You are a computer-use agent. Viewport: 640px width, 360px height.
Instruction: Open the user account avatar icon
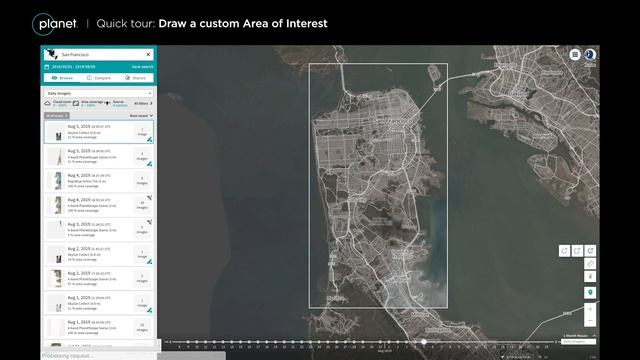click(590, 54)
